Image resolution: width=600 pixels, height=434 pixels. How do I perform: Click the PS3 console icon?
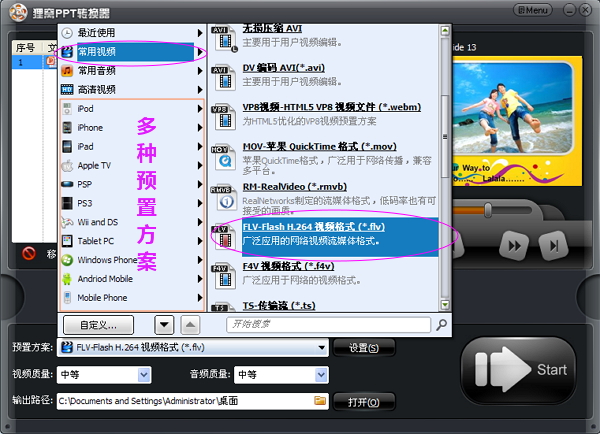(67, 203)
